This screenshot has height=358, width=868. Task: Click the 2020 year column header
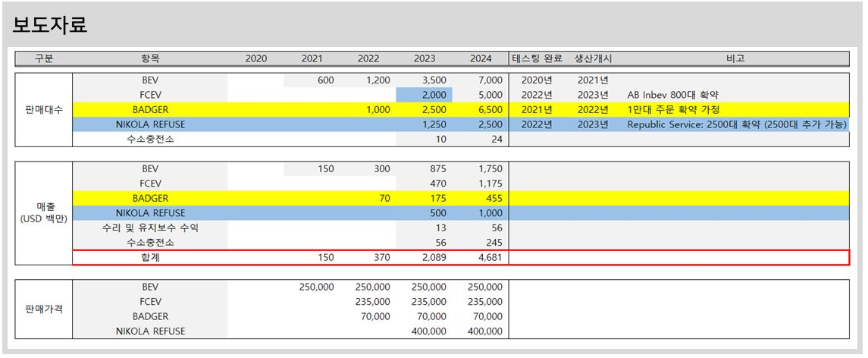[x=255, y=58]
